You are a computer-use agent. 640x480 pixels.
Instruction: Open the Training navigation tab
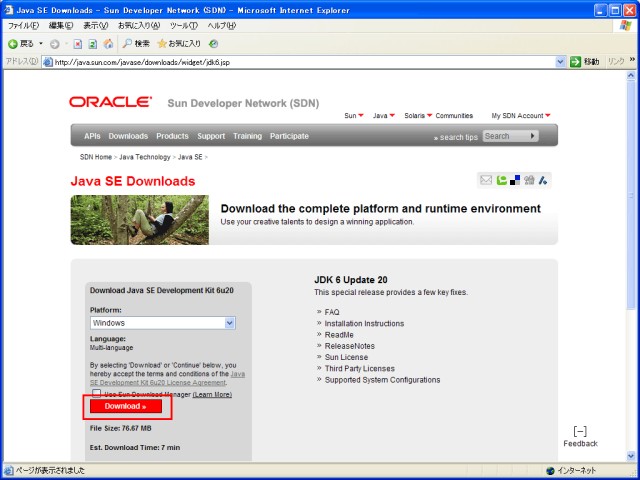pos(247,136)
